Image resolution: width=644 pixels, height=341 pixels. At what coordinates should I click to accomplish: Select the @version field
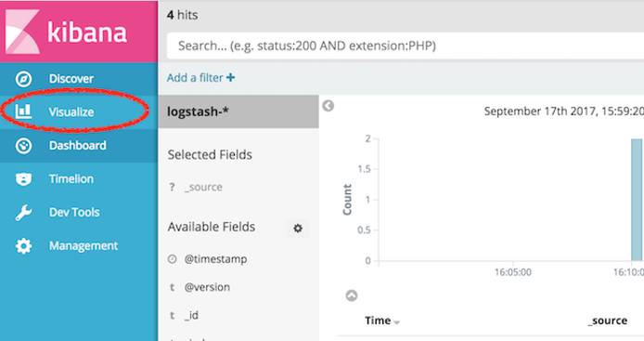click(207, 287)
